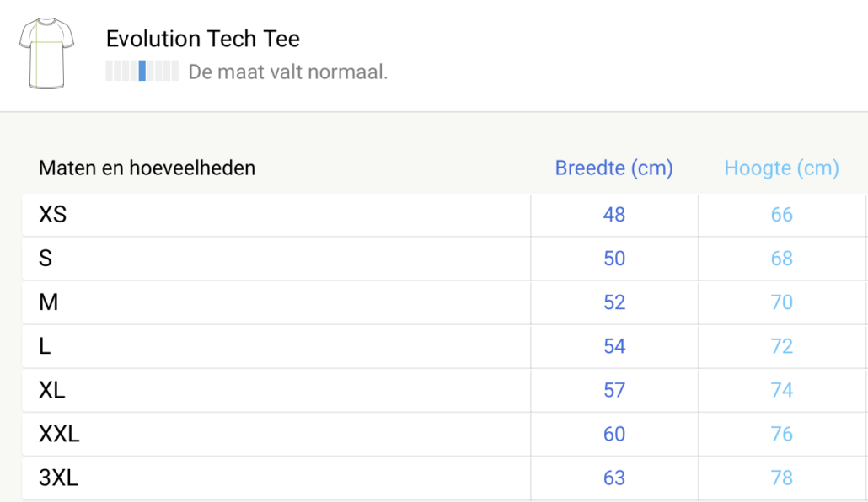Select the Evolution Tech Tee title
868x502 pixels.
tap(202, 39)
